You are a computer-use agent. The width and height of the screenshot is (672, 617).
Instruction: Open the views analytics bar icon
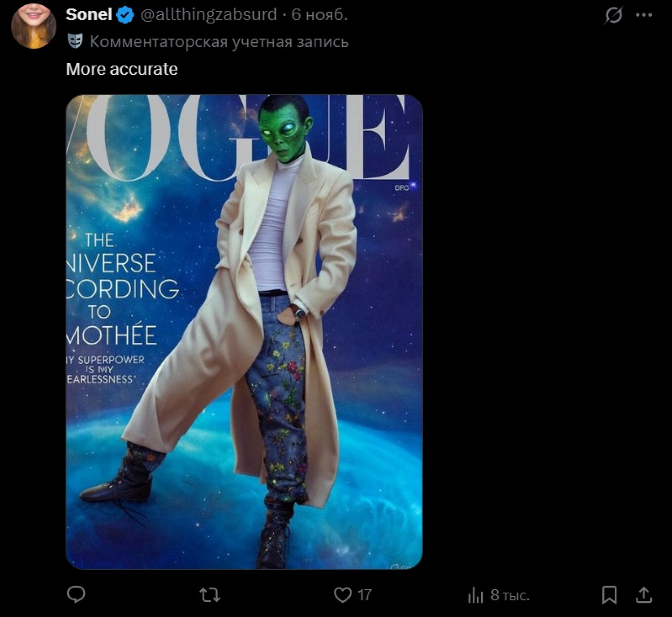pos(475,595)
